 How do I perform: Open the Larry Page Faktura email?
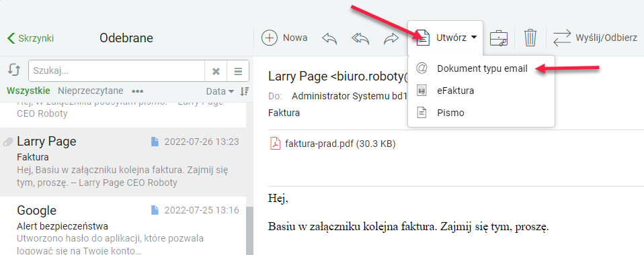tap(123, 162)
